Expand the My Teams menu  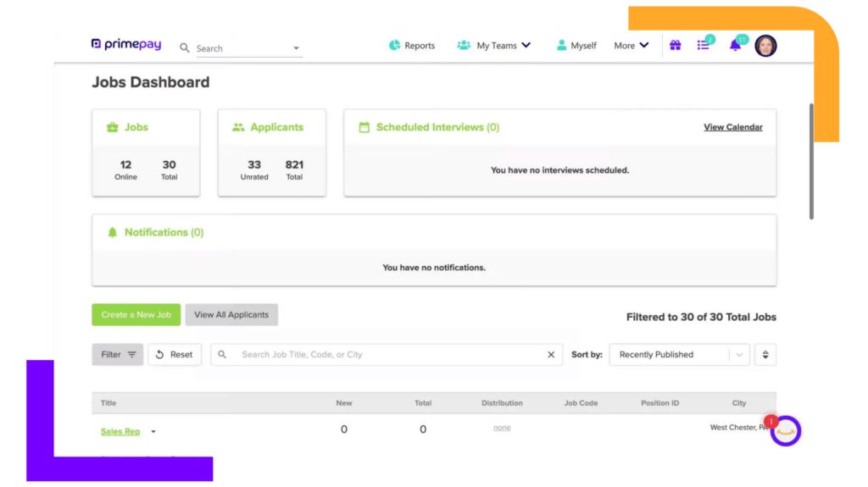tap(494, 46)
